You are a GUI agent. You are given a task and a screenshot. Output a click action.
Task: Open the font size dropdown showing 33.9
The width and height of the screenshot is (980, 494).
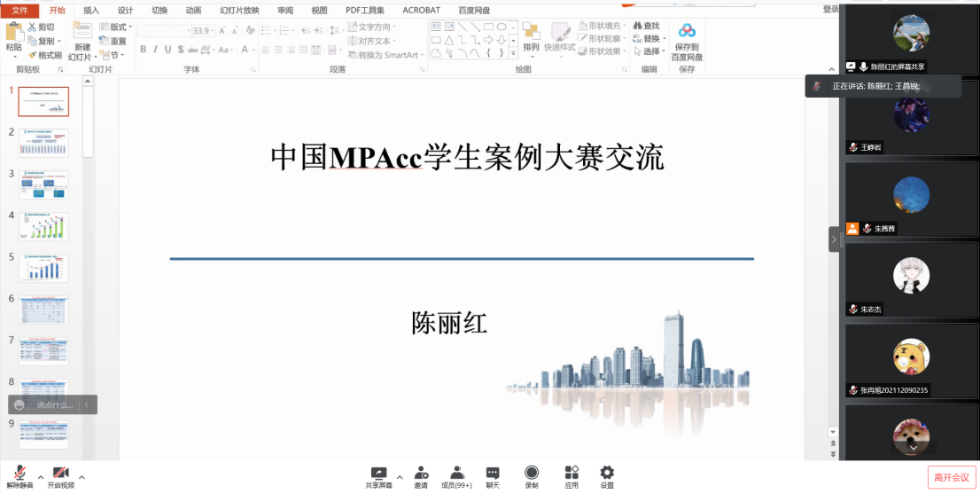coord(214,30)
